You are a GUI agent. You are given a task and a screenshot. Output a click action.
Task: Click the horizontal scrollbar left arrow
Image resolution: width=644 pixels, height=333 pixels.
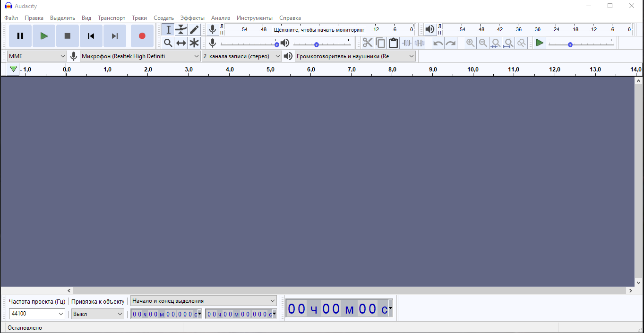click(69, 290)
